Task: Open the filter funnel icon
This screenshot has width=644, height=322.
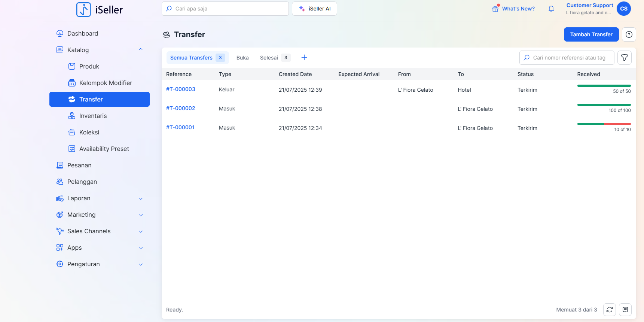Action: (x=624, y=58)
